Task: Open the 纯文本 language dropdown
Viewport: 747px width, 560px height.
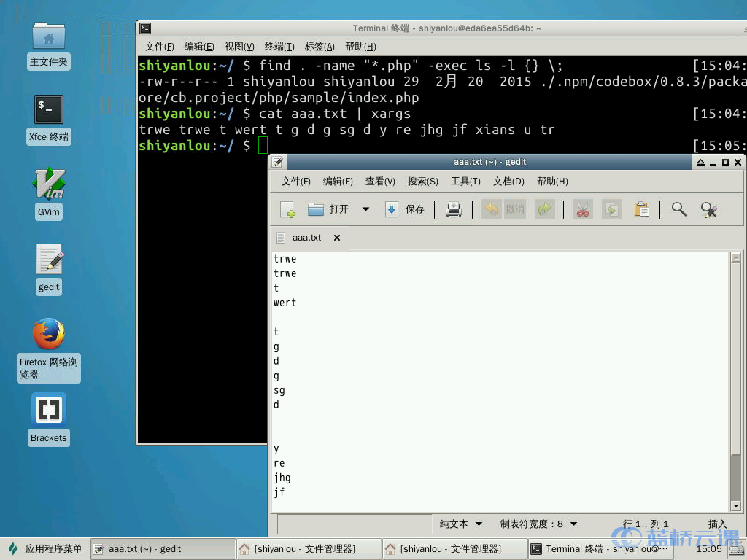Action: [x=460, y=524]
